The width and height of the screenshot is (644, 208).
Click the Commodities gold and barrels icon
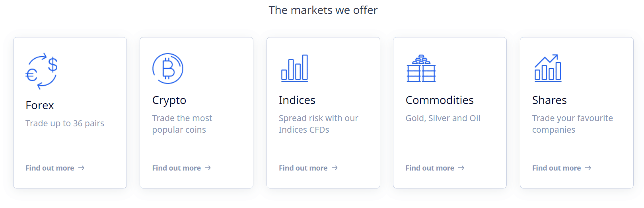tap(421, 69)
